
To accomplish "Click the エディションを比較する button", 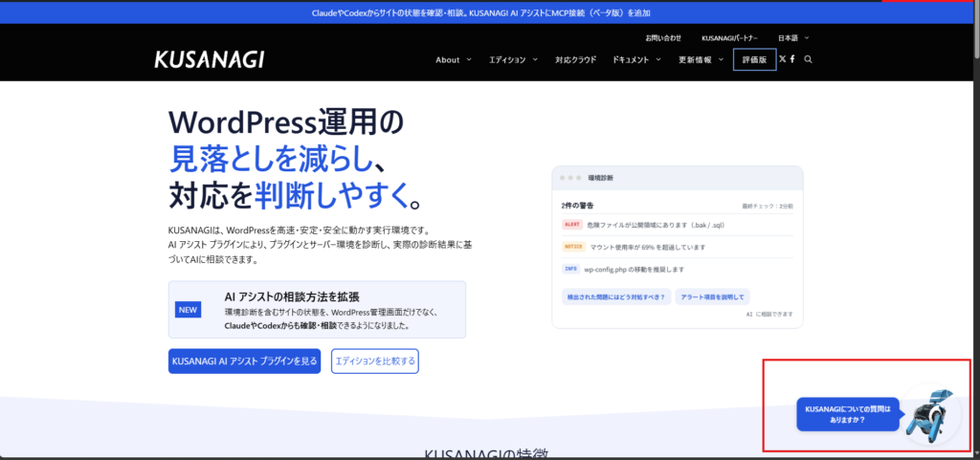I will click(374, 361).
